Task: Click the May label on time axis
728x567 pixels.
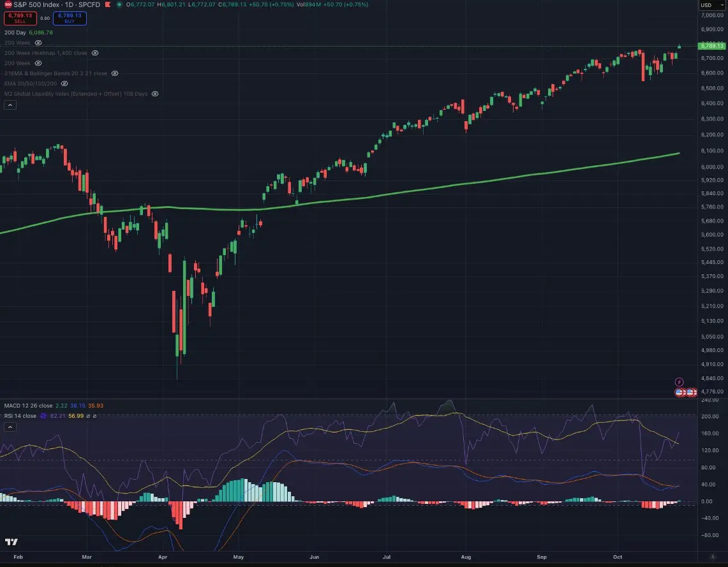Action: click(238, 557)
